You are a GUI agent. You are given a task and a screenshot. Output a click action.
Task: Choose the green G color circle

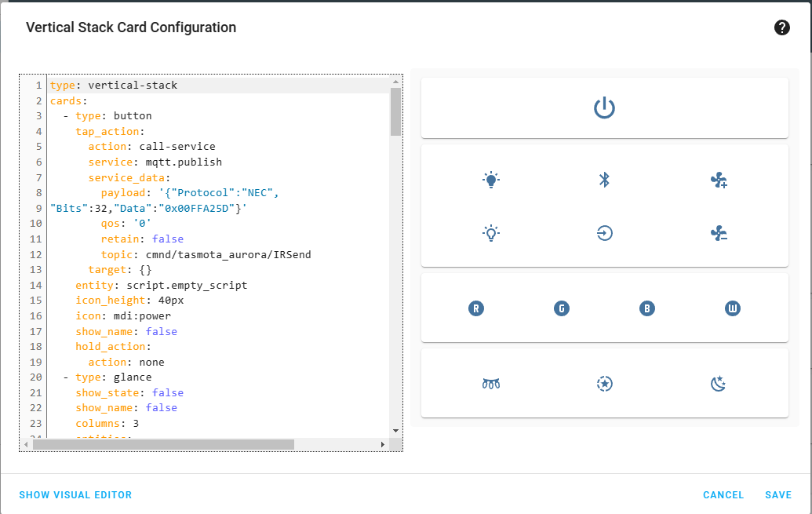pyautogui.click(x=561, y=308)
